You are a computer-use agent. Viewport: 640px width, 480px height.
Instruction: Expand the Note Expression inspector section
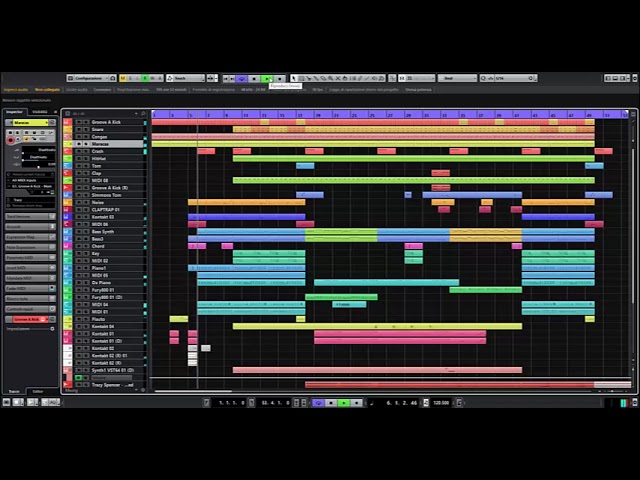point(30,247)
